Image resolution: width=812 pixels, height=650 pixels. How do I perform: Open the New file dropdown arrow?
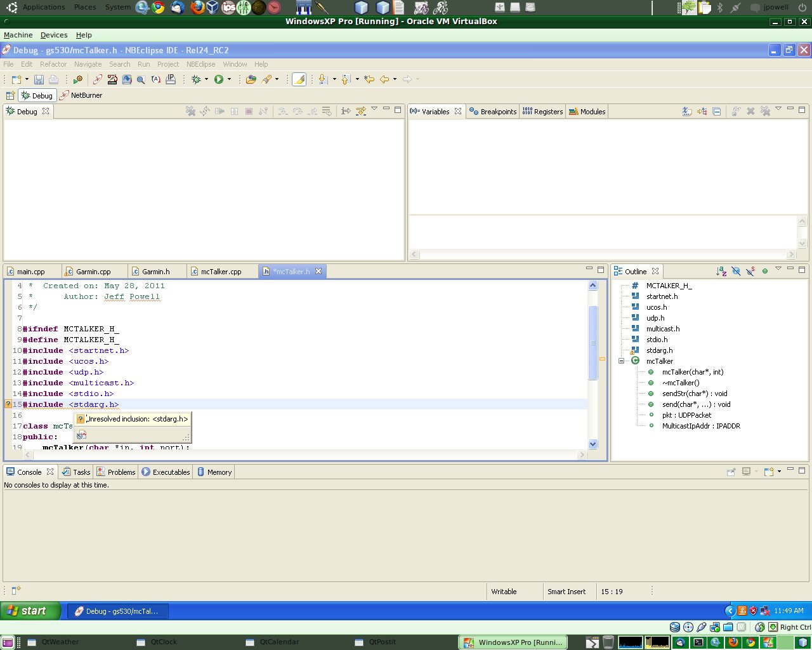[27, 79]
